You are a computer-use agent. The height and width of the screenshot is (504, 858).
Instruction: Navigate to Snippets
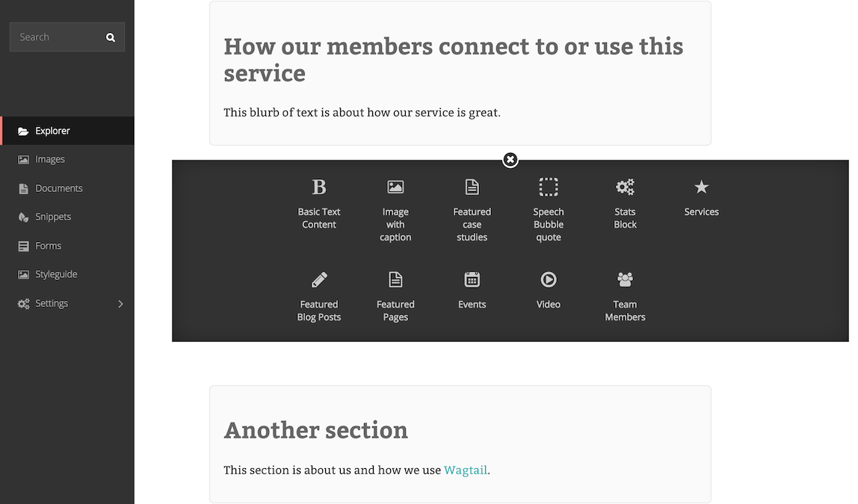point(67,217)
